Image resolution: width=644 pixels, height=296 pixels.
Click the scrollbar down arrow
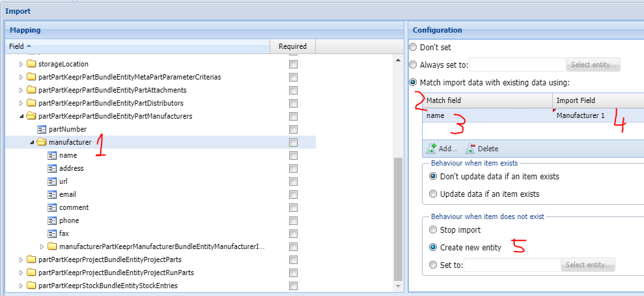coord(398,286)
